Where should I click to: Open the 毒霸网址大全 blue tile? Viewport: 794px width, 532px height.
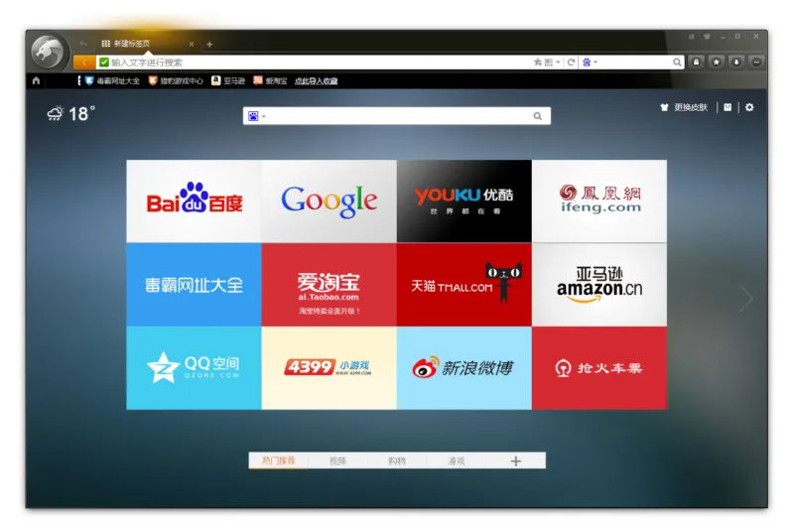(194, 285)
